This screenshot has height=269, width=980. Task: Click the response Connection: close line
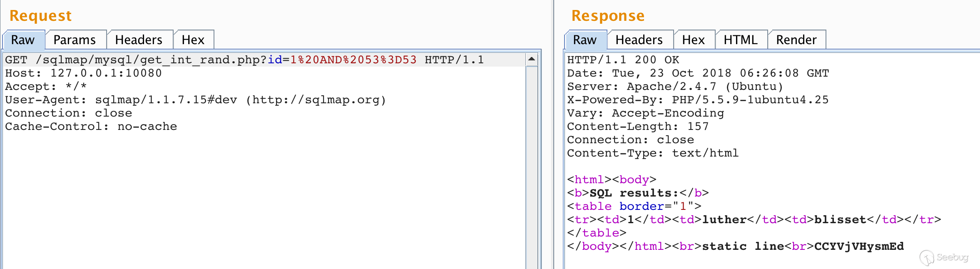(630, 140)
